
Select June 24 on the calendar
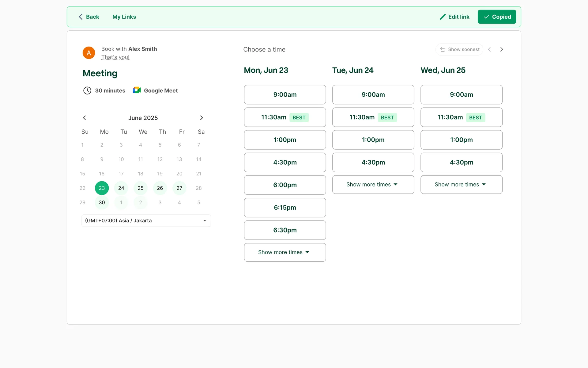(121, 188)
